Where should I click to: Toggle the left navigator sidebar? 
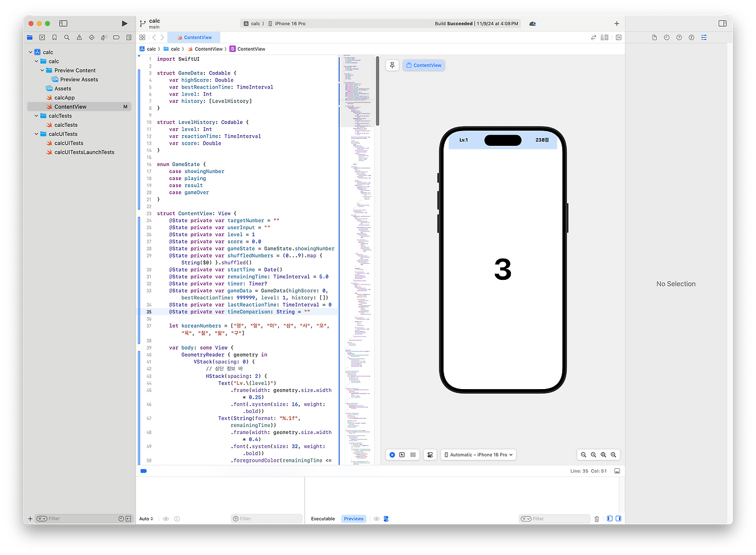tap(63, 24)
